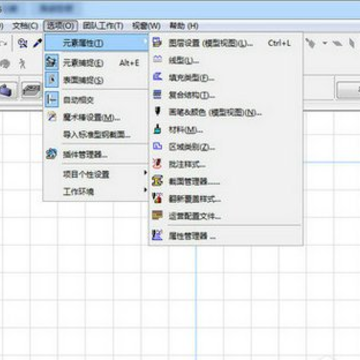The height and width of the screenshot is (360, 360).
Task: Expand the 工作环境 work environment submenu
Action: (x=97, y=192)
